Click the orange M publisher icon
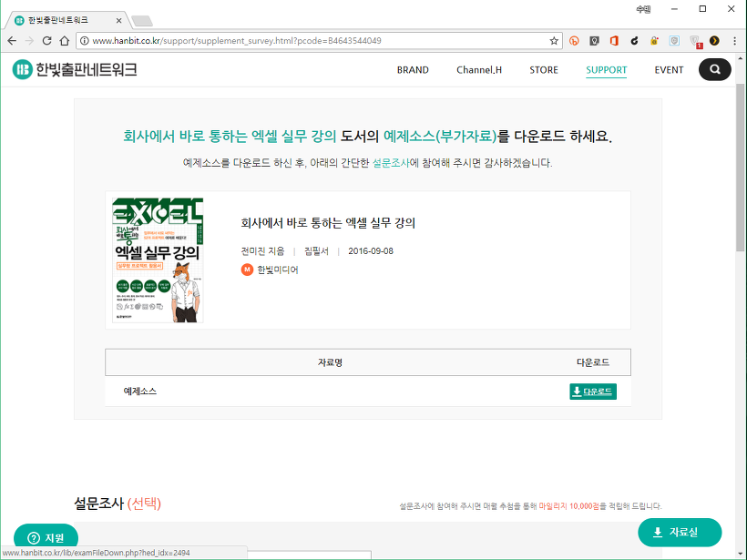 coord(247,270)
